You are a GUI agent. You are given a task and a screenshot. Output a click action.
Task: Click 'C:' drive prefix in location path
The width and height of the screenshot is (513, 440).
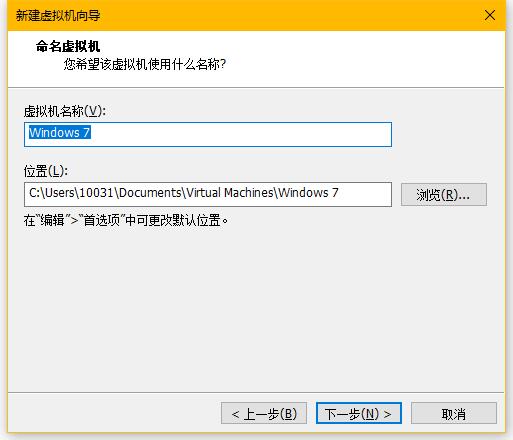(35, 193)
